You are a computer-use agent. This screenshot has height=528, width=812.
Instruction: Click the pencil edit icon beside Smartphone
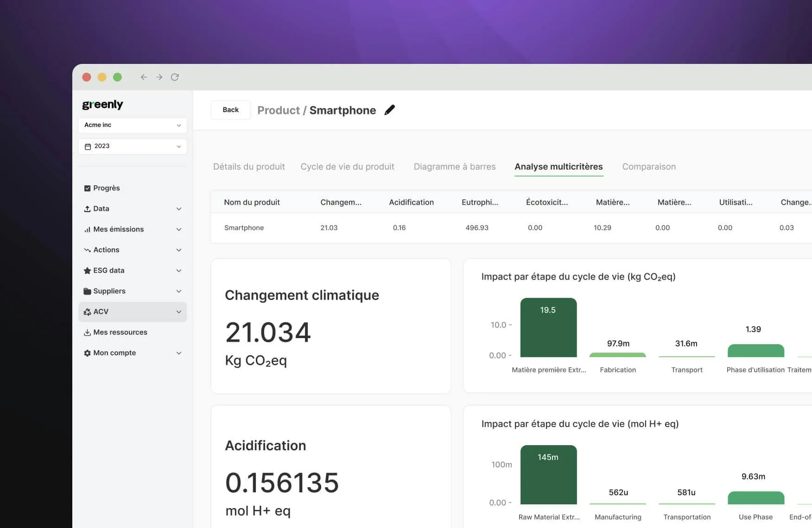(390, 110)
